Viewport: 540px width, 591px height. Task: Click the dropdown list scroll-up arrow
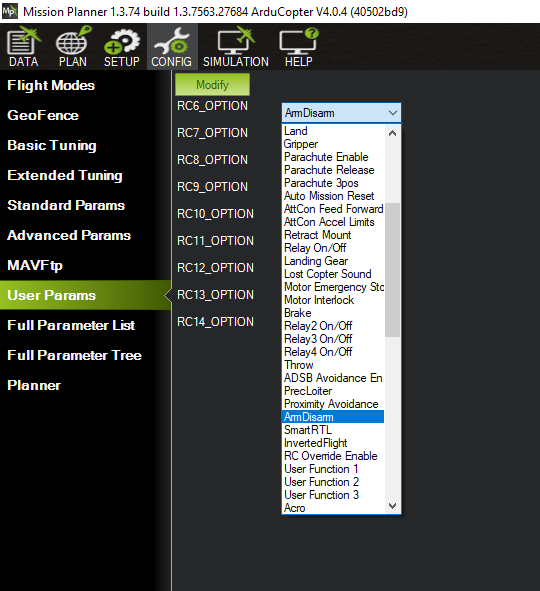392,133
